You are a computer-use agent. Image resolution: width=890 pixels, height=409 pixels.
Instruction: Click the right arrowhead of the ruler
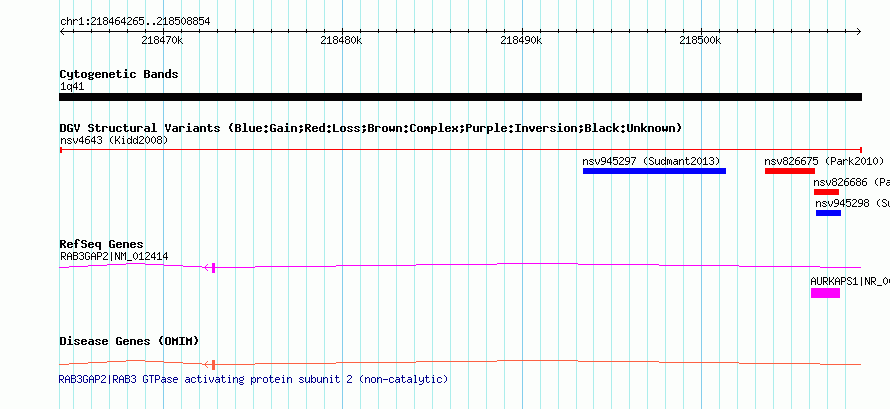click(859, 32)
